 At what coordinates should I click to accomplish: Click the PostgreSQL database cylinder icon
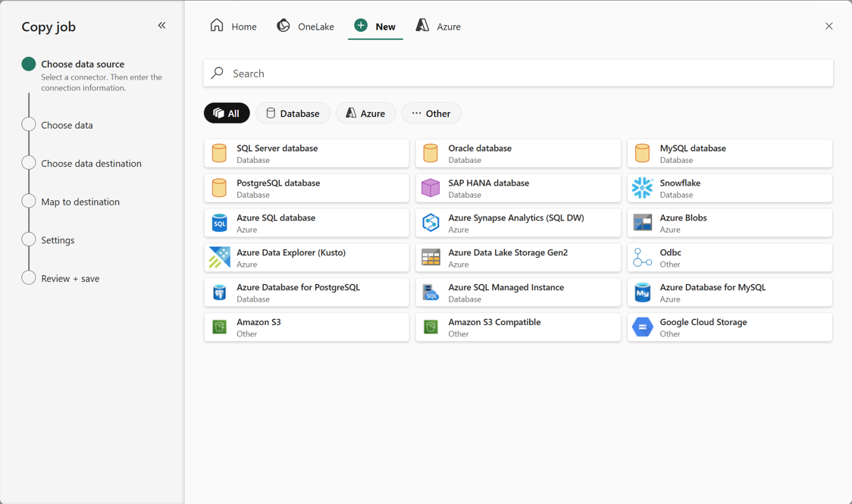coord(219,188)
